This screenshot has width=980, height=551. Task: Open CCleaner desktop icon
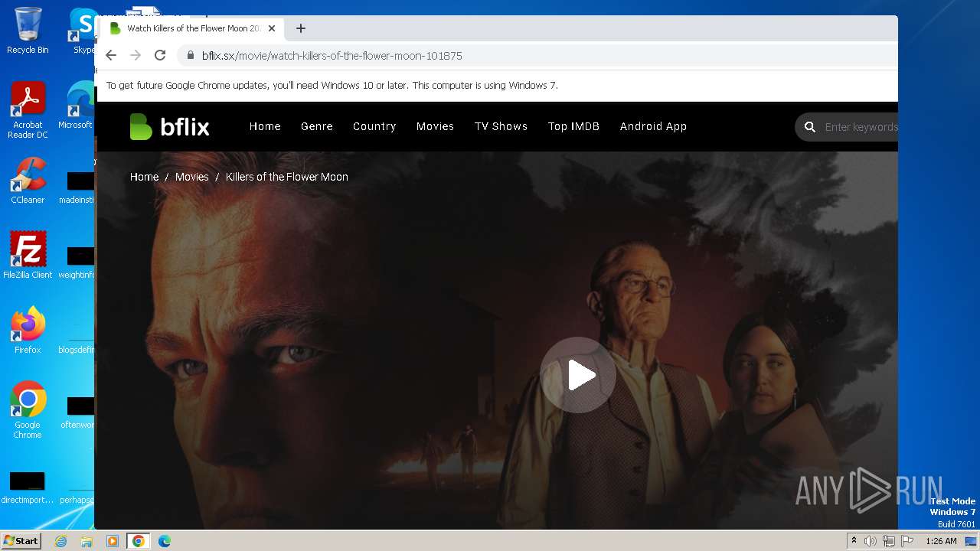click(x=28, y=181)
